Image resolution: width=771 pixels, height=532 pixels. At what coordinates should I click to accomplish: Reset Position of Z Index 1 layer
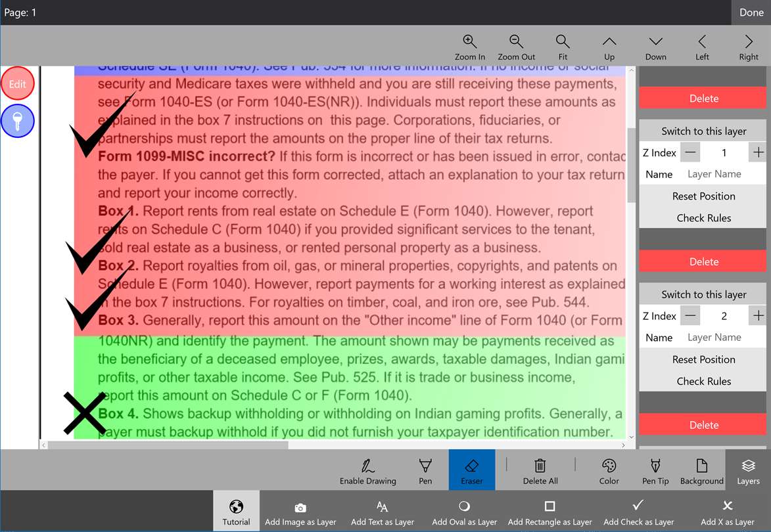point(703,196)
